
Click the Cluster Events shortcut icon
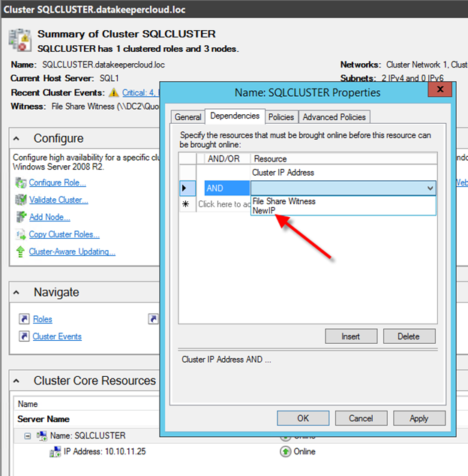click(x=24, y=336)
